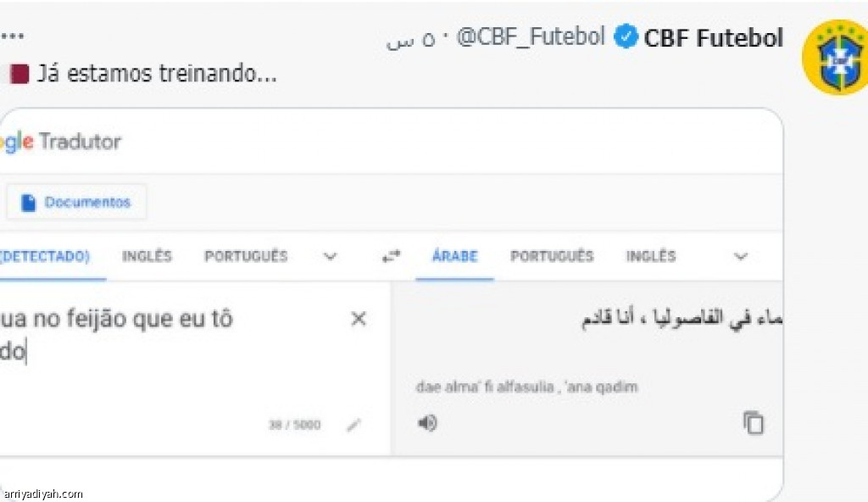This screenshot has width=868, height=502.
Task: Select the Árabe target language tab
Action: (454, 256)
